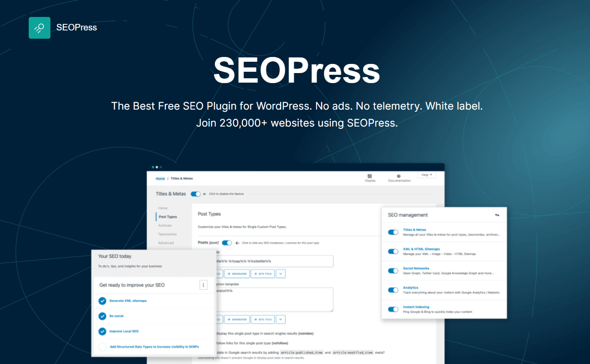Click + Site Title under the description textarea

(x=263, y=320)
